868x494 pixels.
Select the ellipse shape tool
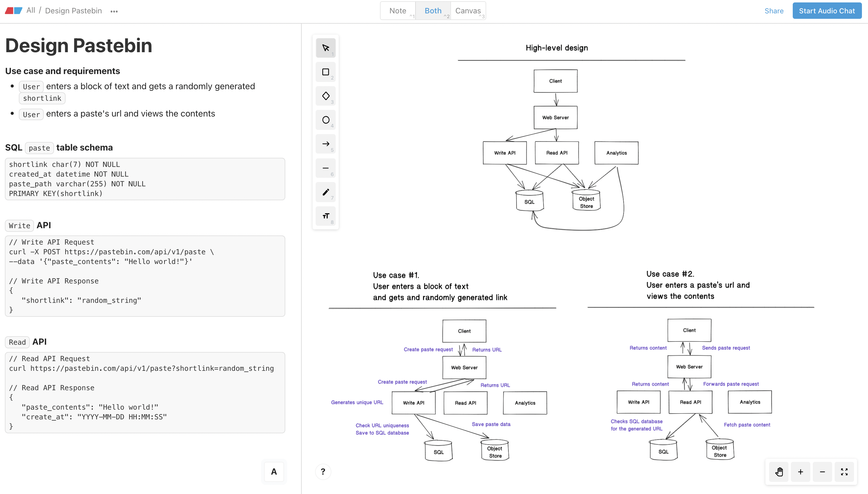click(x=325, y=120)
